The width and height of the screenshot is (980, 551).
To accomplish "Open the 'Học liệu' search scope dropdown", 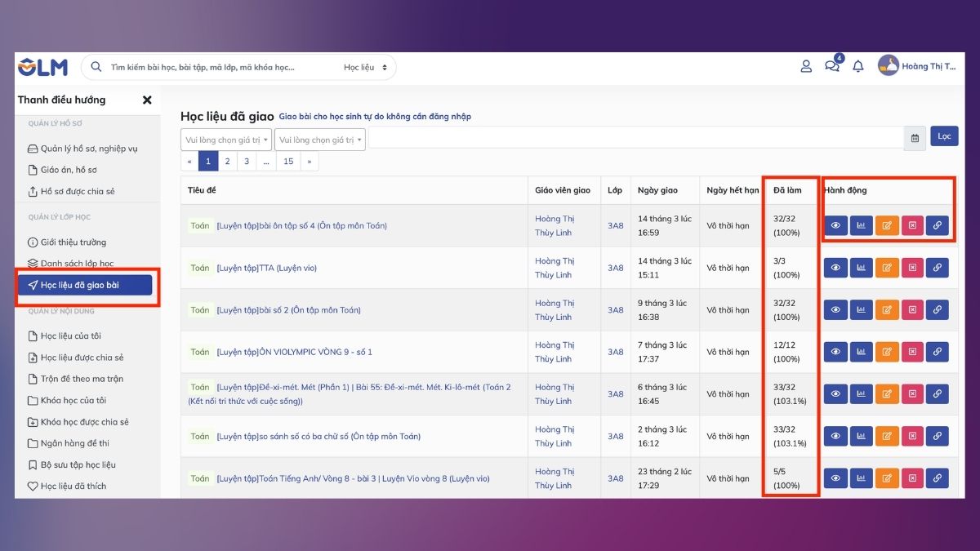I will [366, 67].
